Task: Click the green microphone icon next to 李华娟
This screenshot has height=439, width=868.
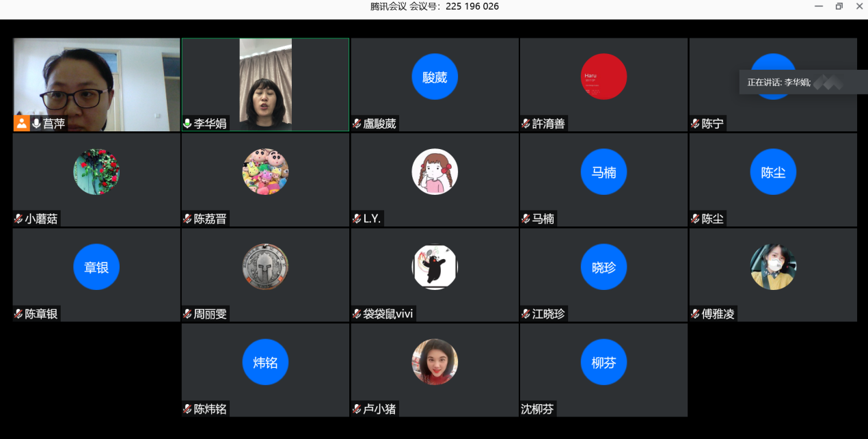Action: point(187,124)
